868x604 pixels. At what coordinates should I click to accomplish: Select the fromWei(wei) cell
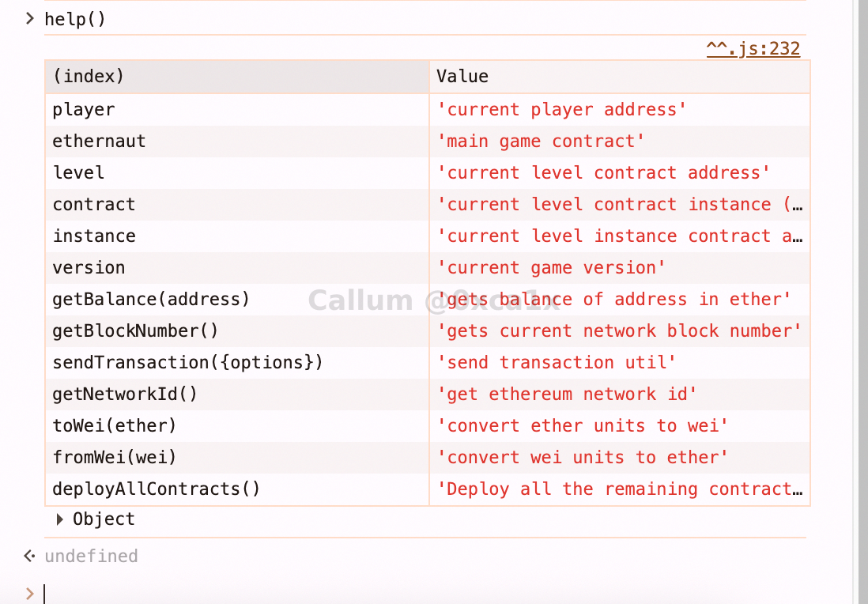(x=237, y=457)
